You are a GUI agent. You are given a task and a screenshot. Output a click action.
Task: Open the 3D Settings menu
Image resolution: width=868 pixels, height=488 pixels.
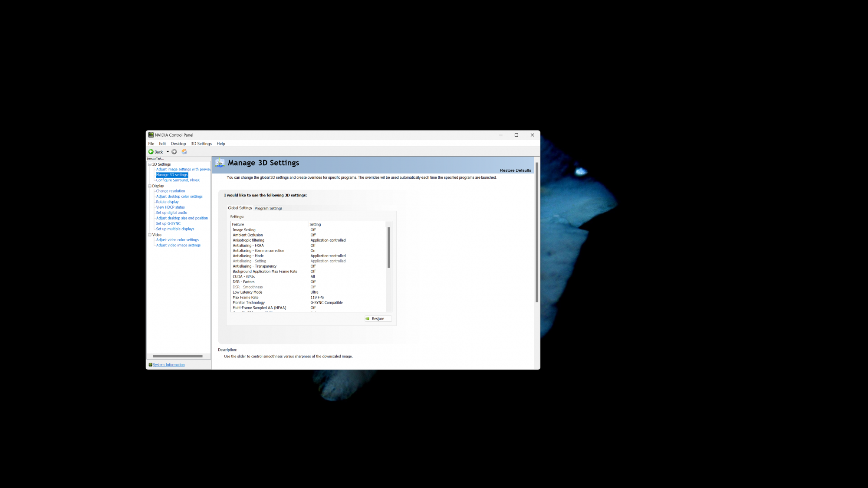(201, 144)
